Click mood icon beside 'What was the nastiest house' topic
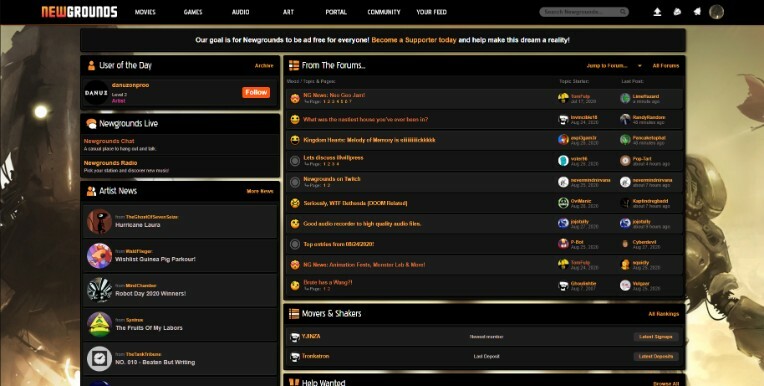This screenshot has height=386, width=764. click(x=295, y=119)
